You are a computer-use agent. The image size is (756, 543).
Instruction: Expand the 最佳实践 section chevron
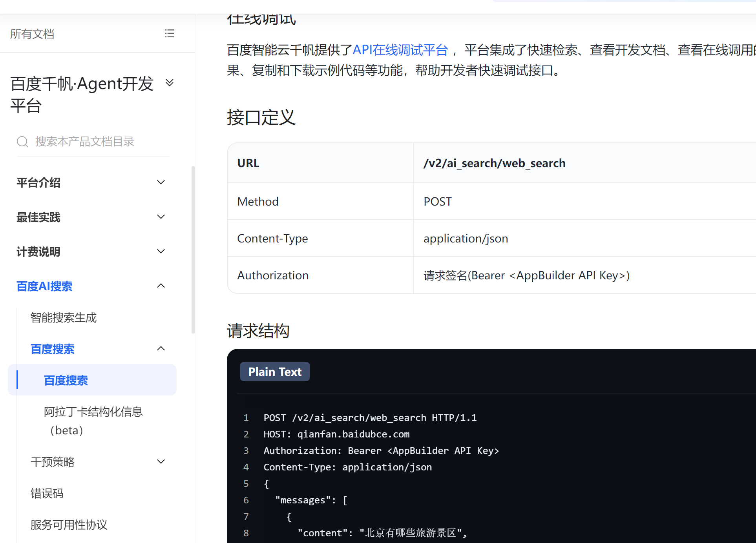(161, 217)
